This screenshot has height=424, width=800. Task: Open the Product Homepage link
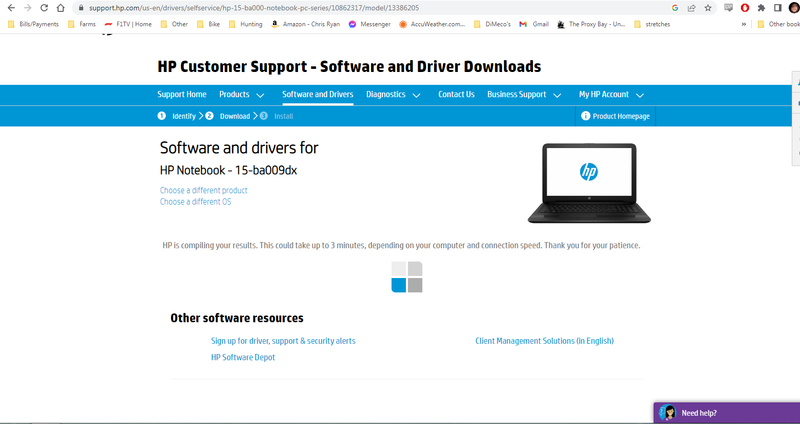615,116
